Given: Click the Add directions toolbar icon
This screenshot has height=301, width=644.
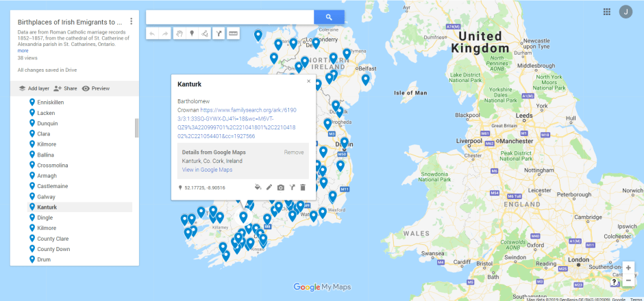Looking at the screenshot, I should 219,33.
